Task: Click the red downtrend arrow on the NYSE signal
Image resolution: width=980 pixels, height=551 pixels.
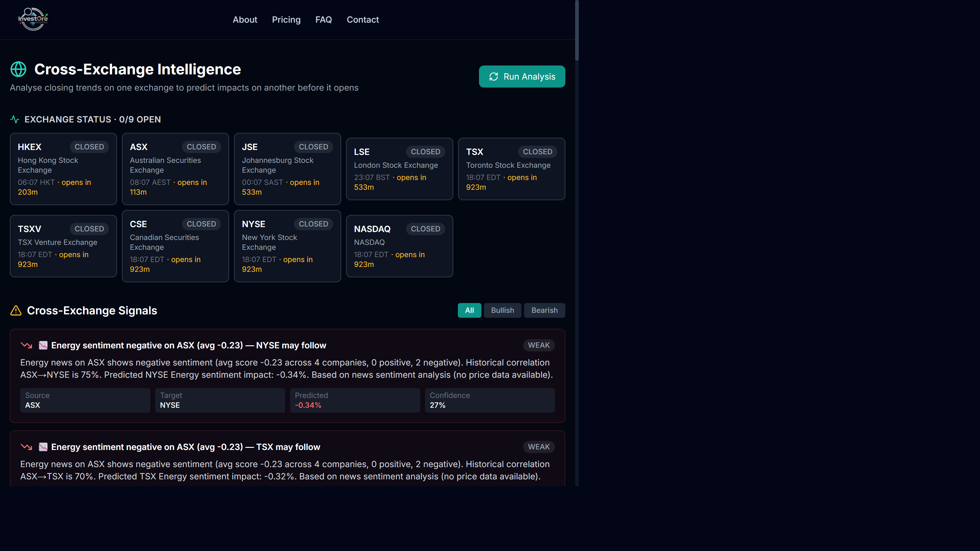Action: tap(27, 345)
